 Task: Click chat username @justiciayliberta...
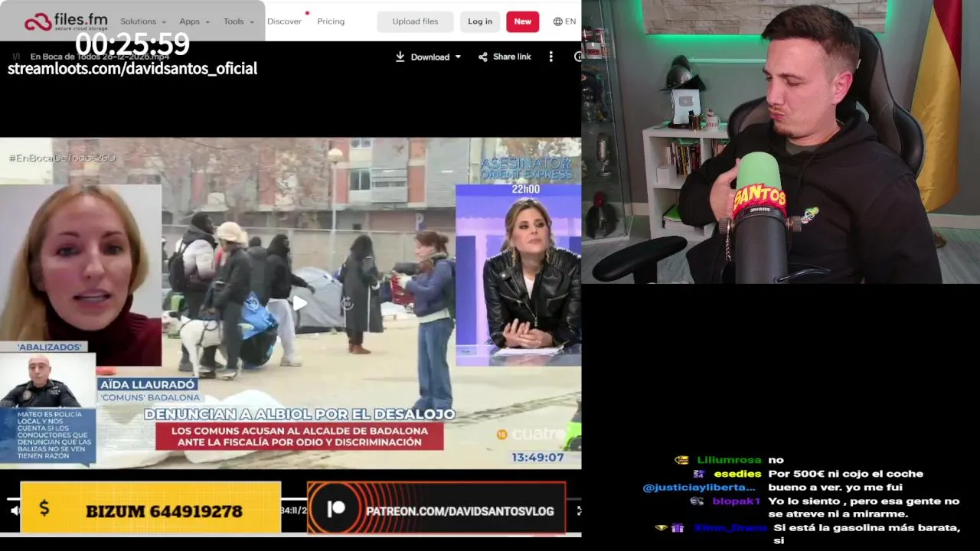[x=699, y=487]
